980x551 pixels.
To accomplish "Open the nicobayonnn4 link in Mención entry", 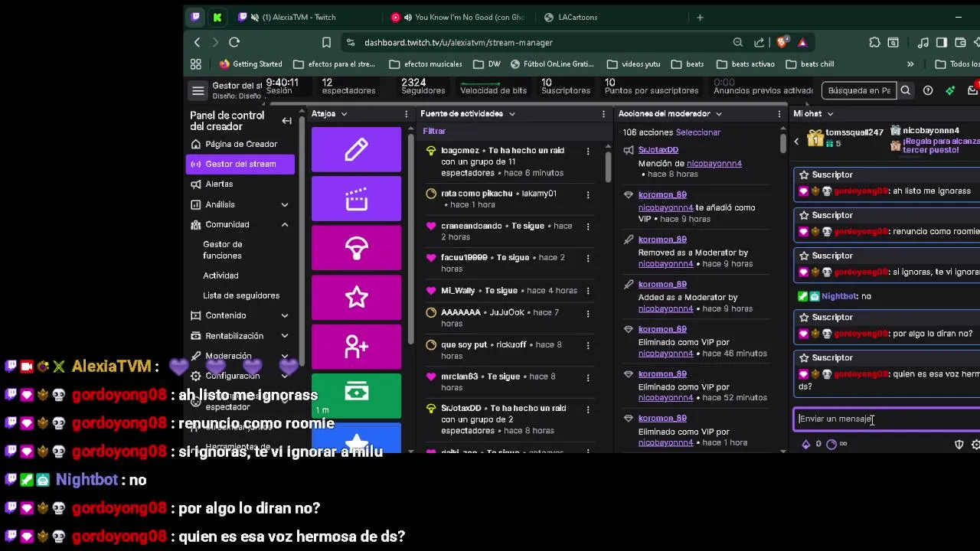I will 714,164.
